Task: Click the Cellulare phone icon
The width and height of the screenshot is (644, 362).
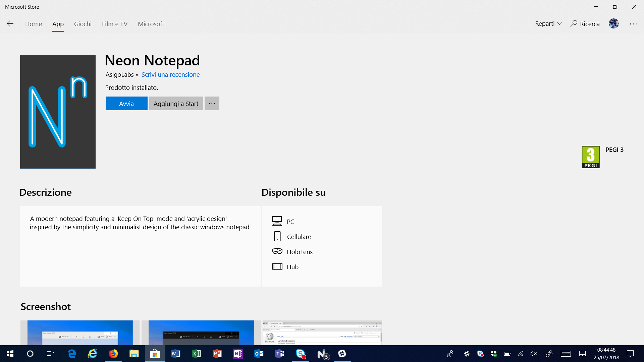Action: (277, 236)
